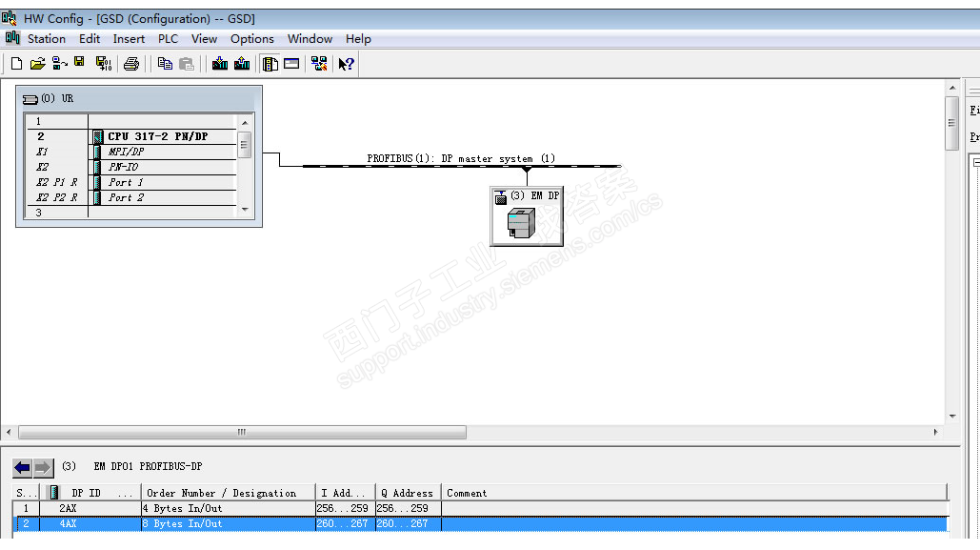The height and width of the screenshot is (550, 980).
Task: Toggle the hardware Catalog icon
Action: tap(270, 63)
